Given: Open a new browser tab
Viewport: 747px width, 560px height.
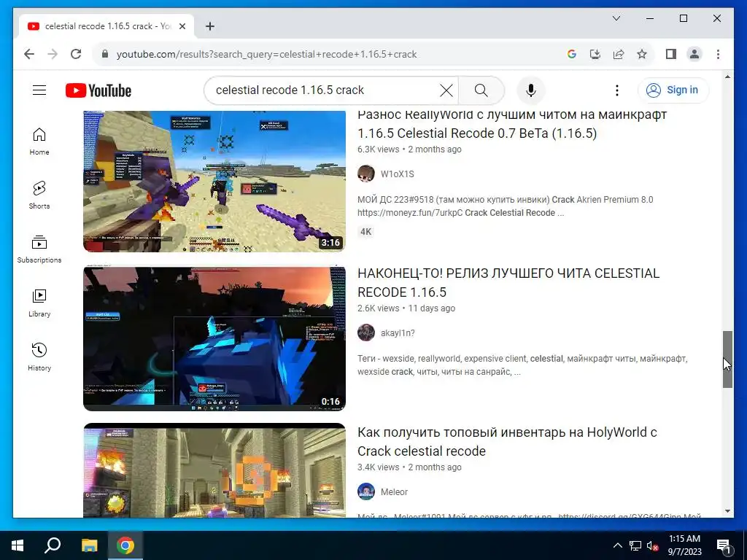Looking at the screenshot, I should 209,26.
